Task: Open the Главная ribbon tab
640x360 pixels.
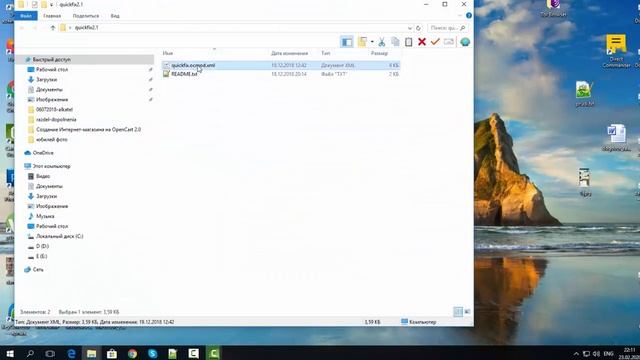Action: tap(52, 16)
